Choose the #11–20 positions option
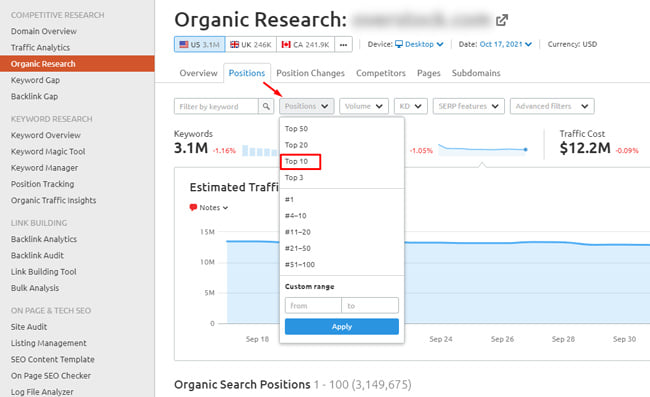Viewport: 650px width, 397px height. (298, 232)
